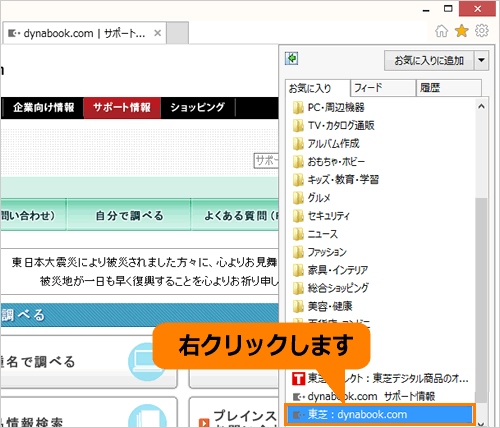Open the Home page icon

click(441, 31)
